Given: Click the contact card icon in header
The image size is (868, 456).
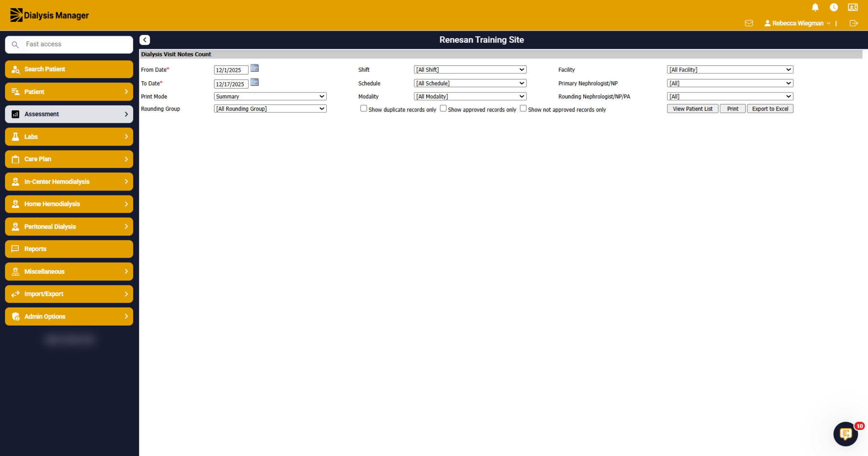Looking at the screenshot, I should coord(853,7).
